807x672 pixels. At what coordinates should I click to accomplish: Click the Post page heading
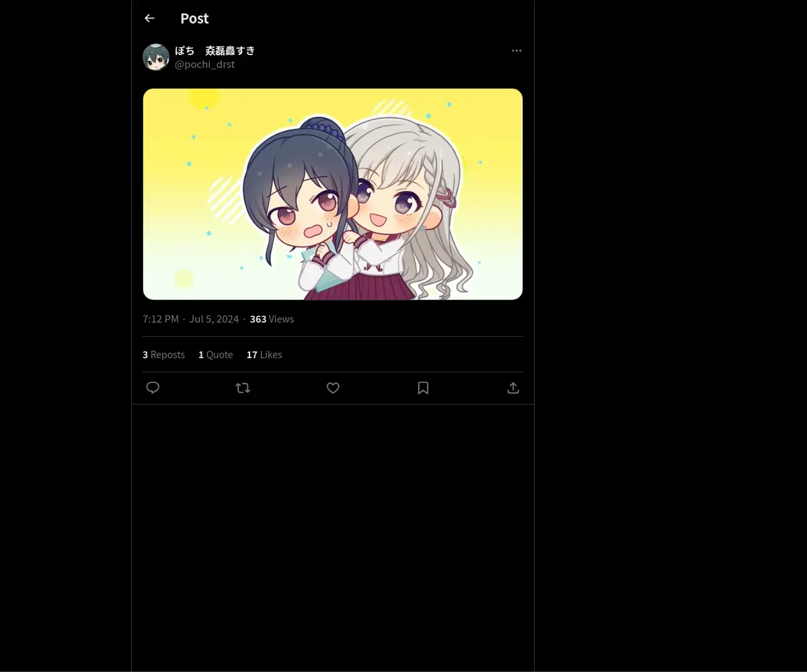pos(194,18)
